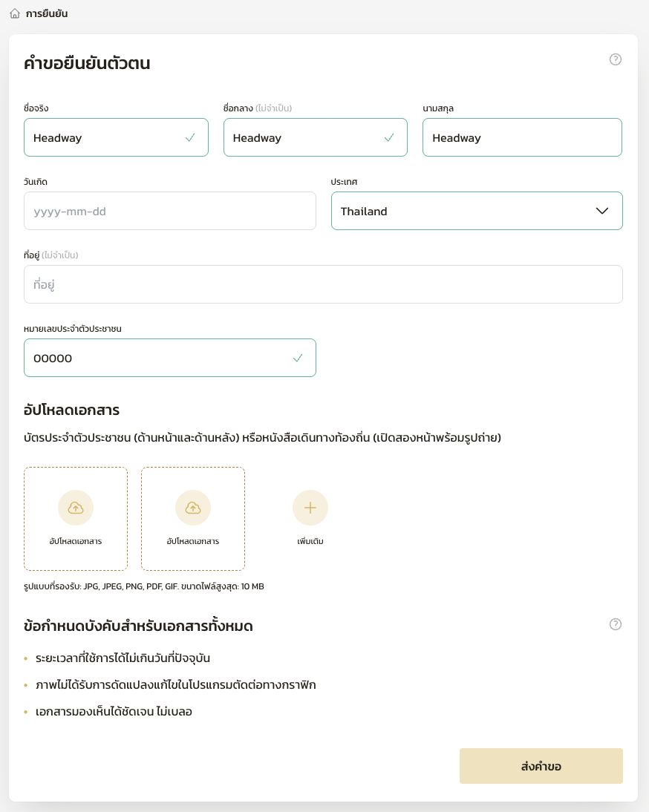Click the plus icon to add more
The height and width of the screenshot is (812, 649).
(310, 508)
